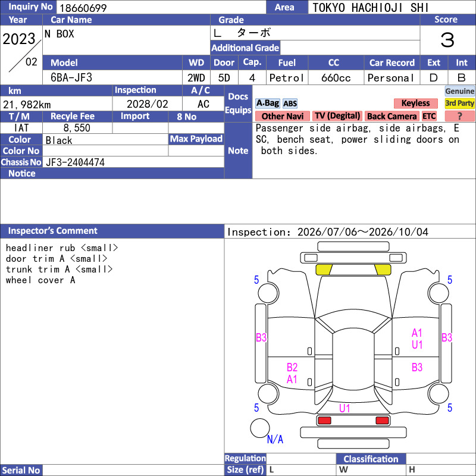This screenshot has height=476, width=476.
Task: Click the 5D door value
Action: pyautogui.click(x=224, y=78)
